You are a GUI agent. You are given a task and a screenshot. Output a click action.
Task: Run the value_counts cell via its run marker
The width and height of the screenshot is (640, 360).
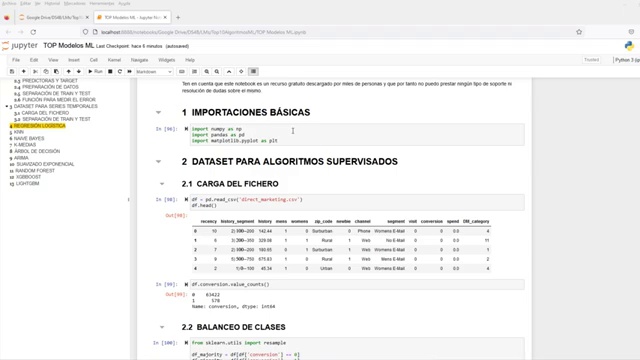(186, 284)
